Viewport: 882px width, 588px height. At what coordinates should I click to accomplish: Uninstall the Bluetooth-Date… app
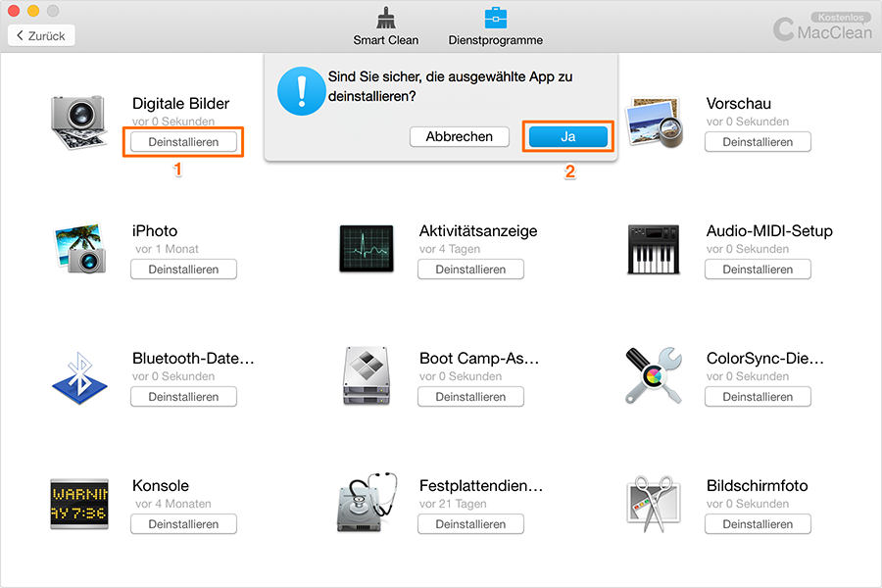pos(183,396)
